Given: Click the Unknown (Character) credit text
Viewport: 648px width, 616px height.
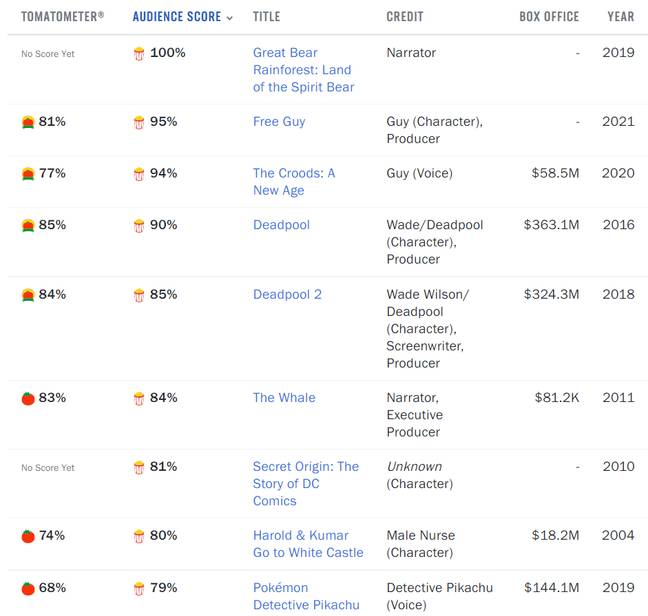Looking at the screenshot, I should pyautogui.click(x=420, y=475).
